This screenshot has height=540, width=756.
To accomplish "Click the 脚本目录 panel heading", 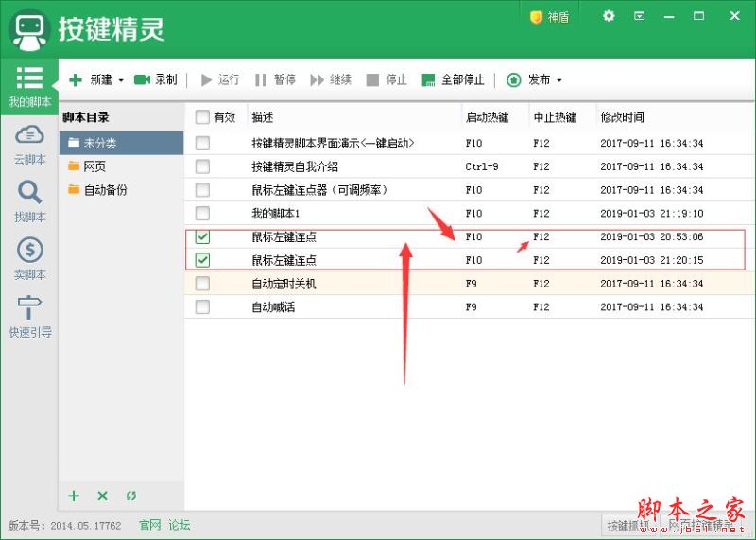I will point(86,116).
